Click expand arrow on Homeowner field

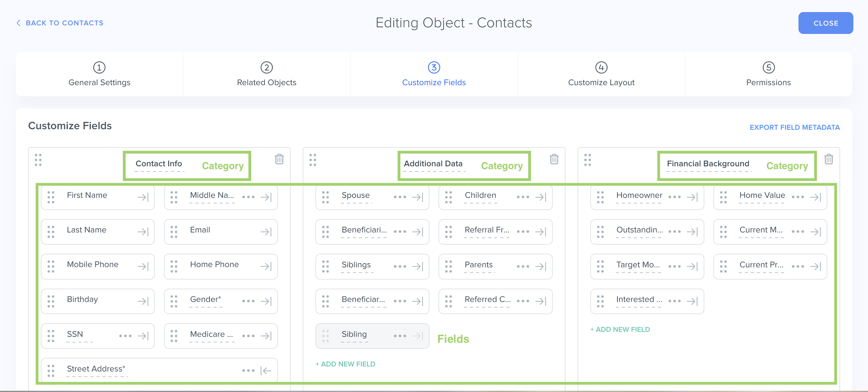[x=692, y=197]
